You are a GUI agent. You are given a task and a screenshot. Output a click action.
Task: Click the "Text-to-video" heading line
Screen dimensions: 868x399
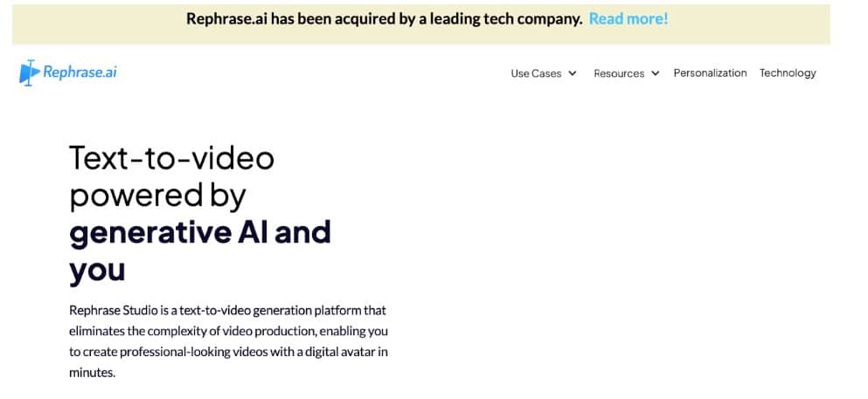point(171,158)
